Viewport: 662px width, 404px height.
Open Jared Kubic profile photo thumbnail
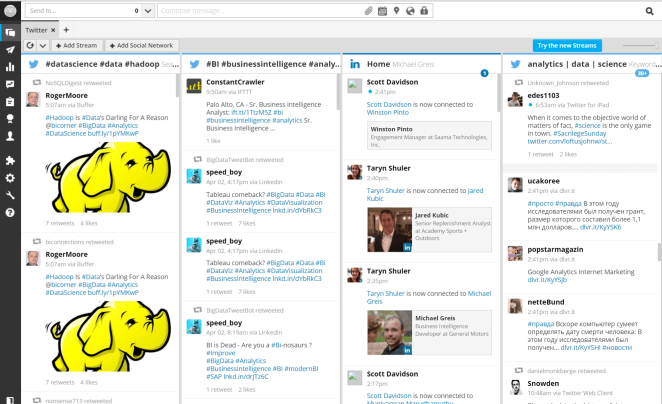point(389,230)
